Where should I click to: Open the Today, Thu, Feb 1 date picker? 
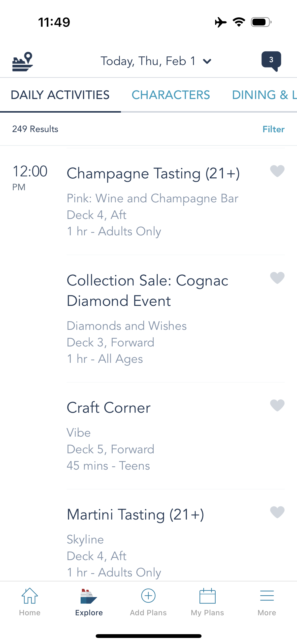(x=148, y=61)
